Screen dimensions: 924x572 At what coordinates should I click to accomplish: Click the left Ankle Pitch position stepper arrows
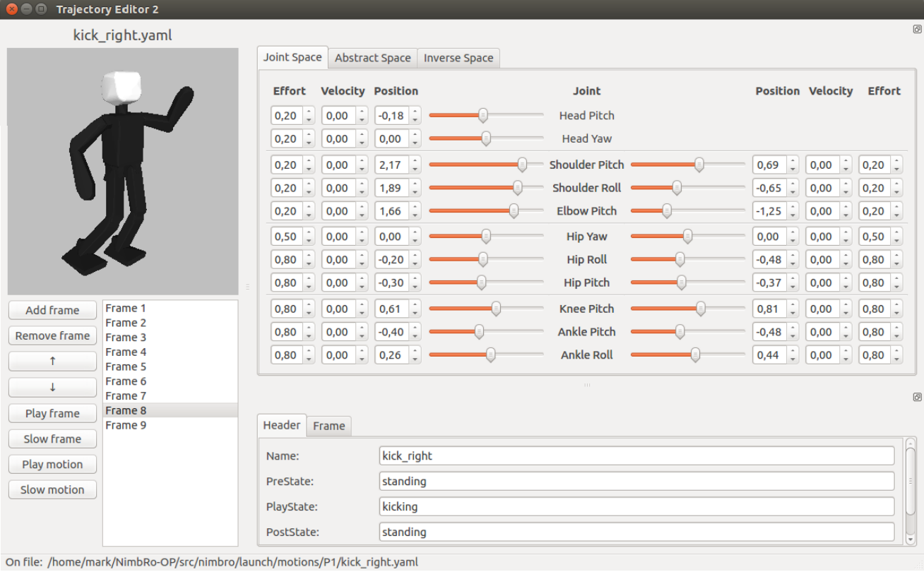[415, 332]
